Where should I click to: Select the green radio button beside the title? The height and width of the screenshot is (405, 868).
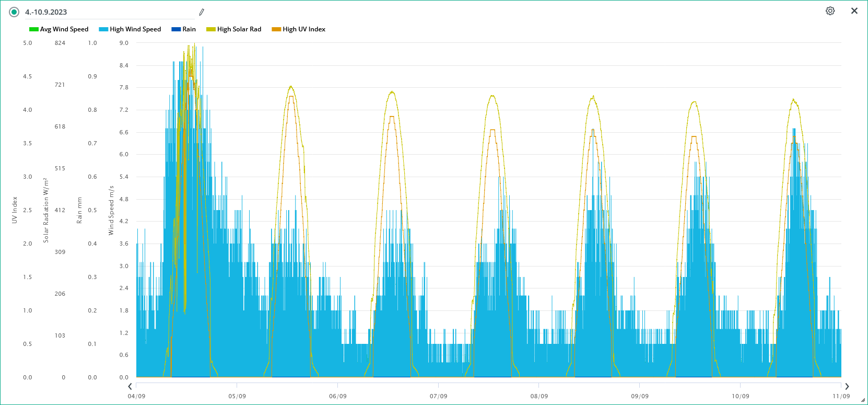click(x=14, y=12)
